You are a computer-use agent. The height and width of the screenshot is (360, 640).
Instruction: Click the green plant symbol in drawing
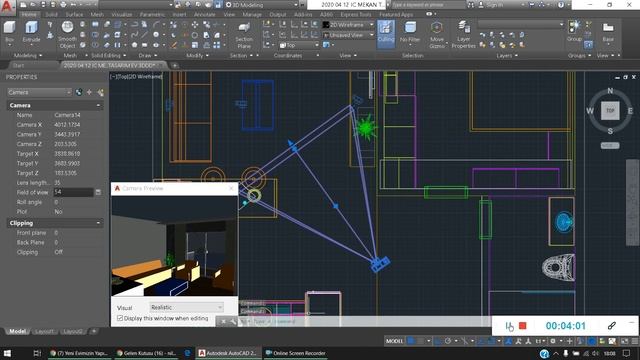[x=365, y=128]
